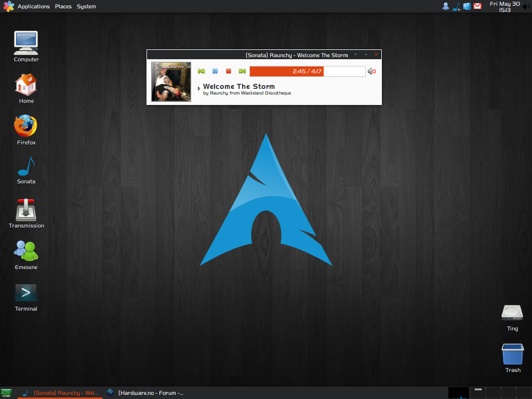Viewport: 532px width, 399px height.
Task: Click the blue cube arrow tray icon
Action: point(467,6)
